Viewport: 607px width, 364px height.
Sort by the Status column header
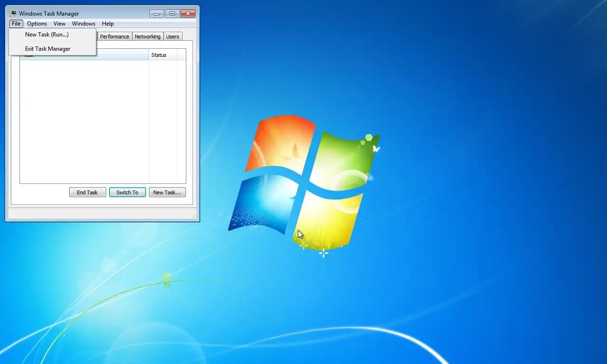coord(163,55)
